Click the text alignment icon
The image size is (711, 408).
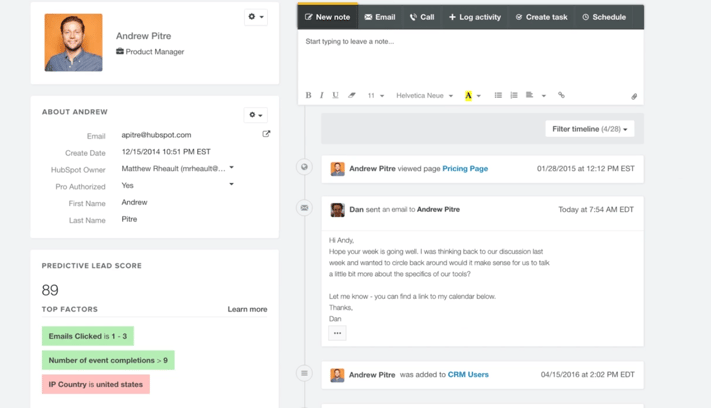pyautogui.click(x=529, y=95)
